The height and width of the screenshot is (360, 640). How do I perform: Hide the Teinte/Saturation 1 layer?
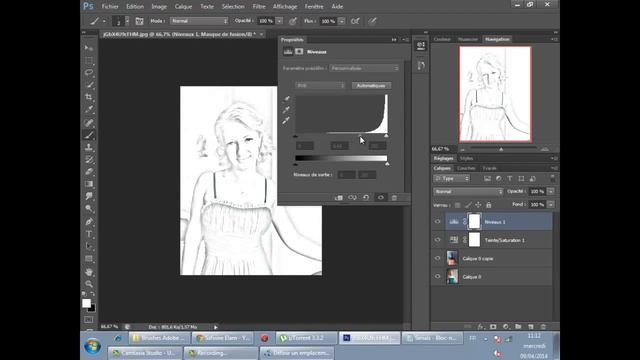(x=438, y=240)
